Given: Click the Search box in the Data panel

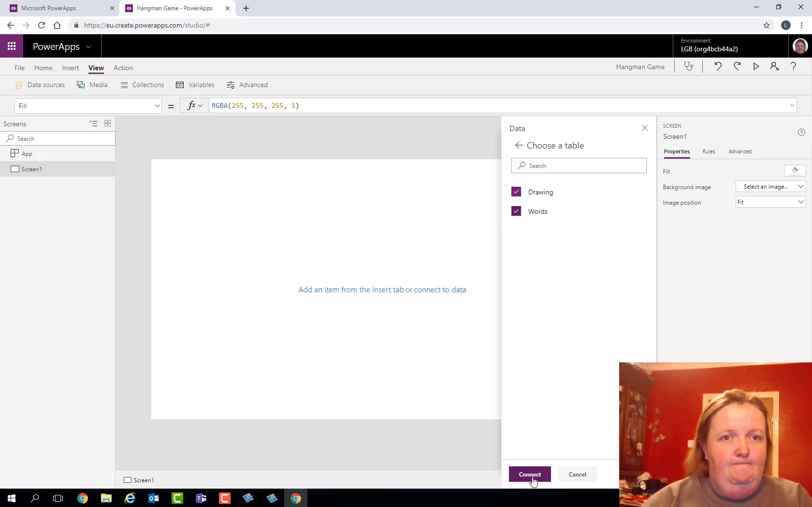Looking at the screenshot, I should coord(579,165).
